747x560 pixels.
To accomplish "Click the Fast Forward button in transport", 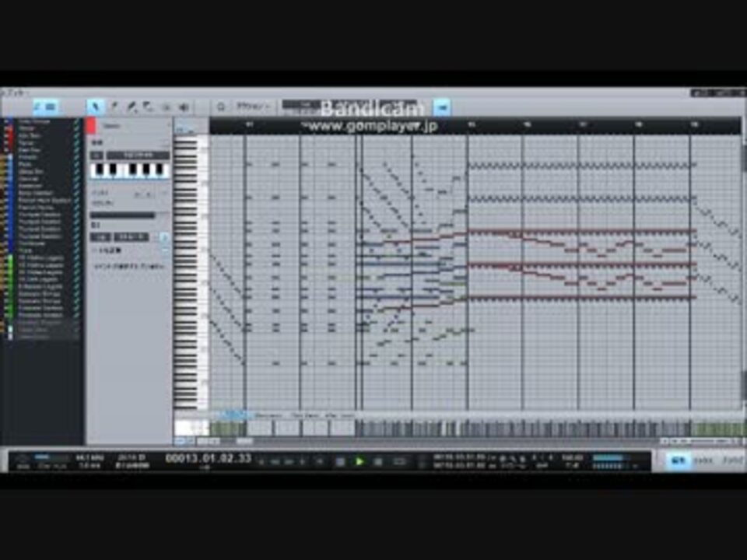I will pos(289,461).
